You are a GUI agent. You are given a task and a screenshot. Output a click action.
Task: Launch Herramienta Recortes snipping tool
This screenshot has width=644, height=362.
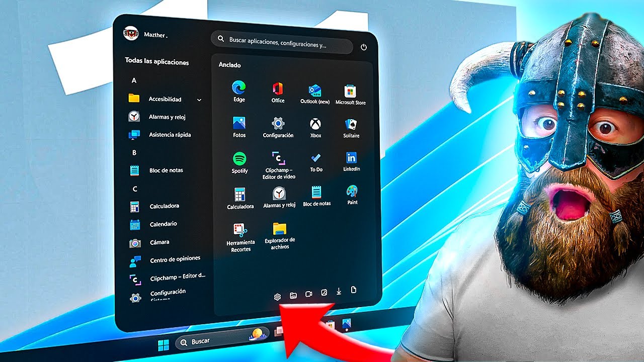tap(240, 238)
